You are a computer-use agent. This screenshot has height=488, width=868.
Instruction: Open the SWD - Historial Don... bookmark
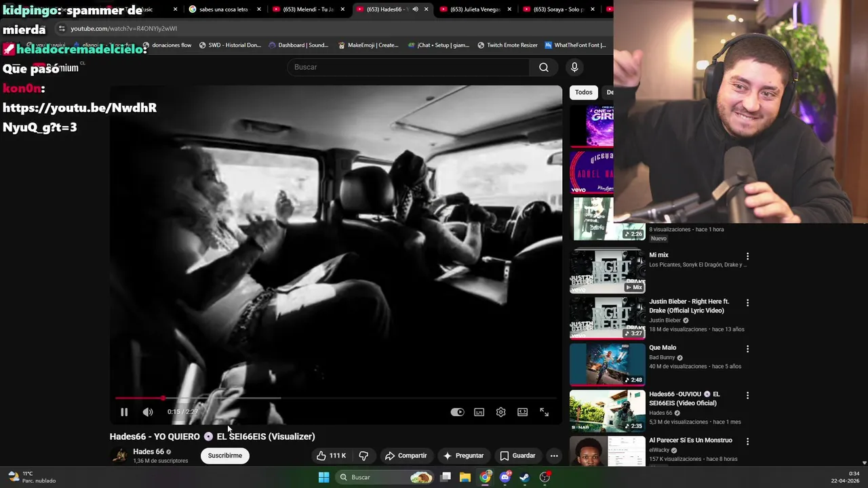(x=230, y=45)
